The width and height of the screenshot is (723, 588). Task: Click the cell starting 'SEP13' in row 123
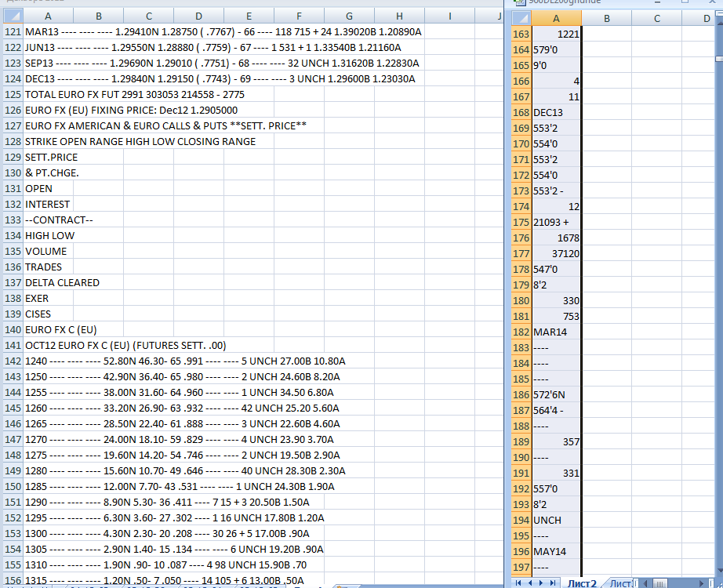click(x=223, y=64)
